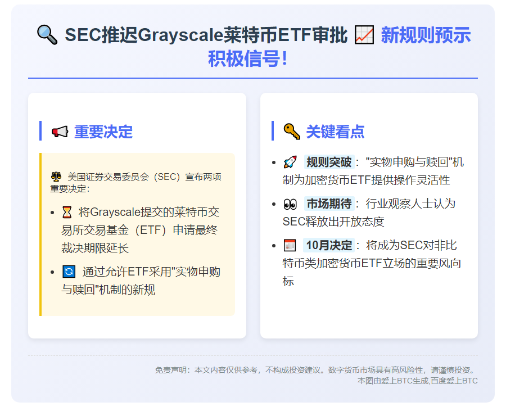
Task: Click the highlighted 10月决定 label
Action: tap(329, 245)
